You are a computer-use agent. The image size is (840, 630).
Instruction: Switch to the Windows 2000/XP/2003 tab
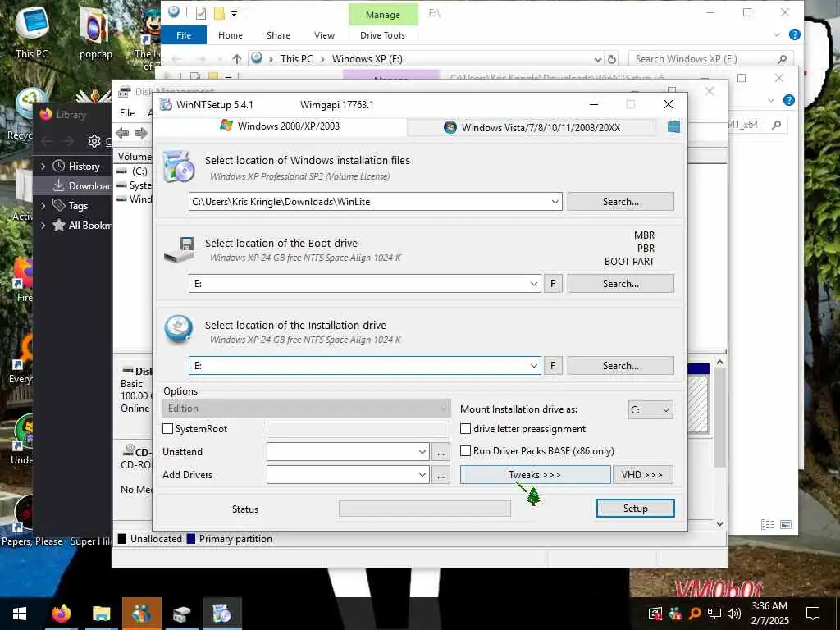(x=280, y=126)
